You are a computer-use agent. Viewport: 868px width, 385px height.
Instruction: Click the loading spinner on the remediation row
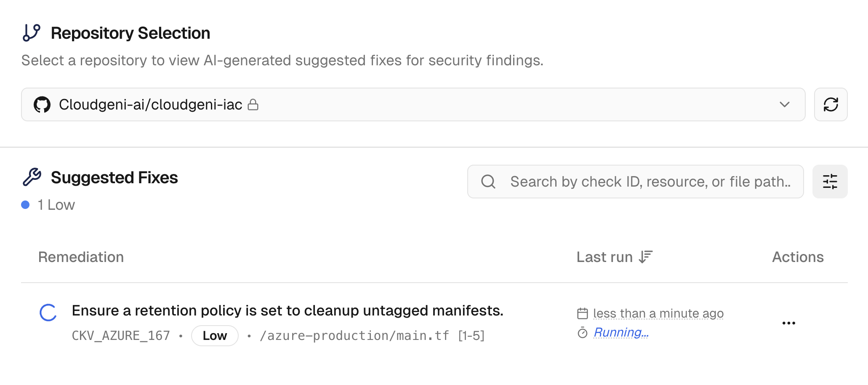[x=48, y=313]
